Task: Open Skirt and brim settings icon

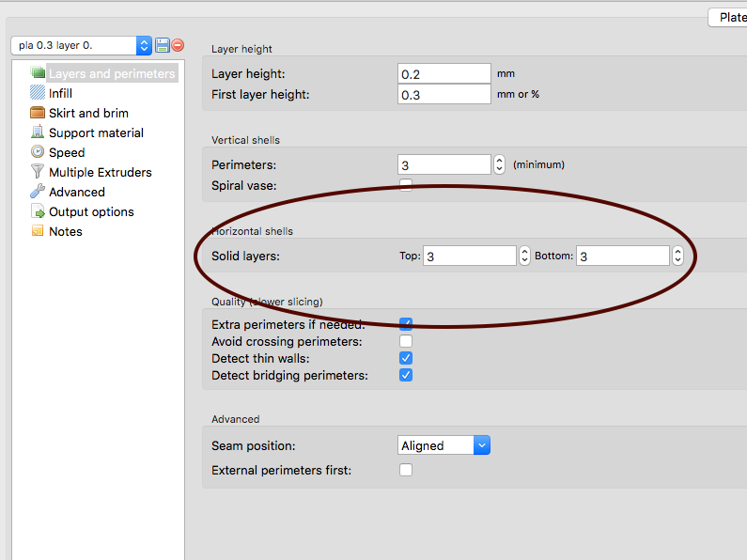Action: (x=38, y=113)
